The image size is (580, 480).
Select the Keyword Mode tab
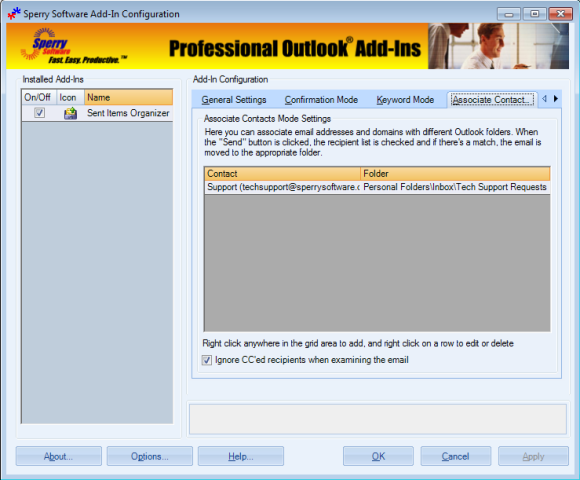tap(405, 100)
